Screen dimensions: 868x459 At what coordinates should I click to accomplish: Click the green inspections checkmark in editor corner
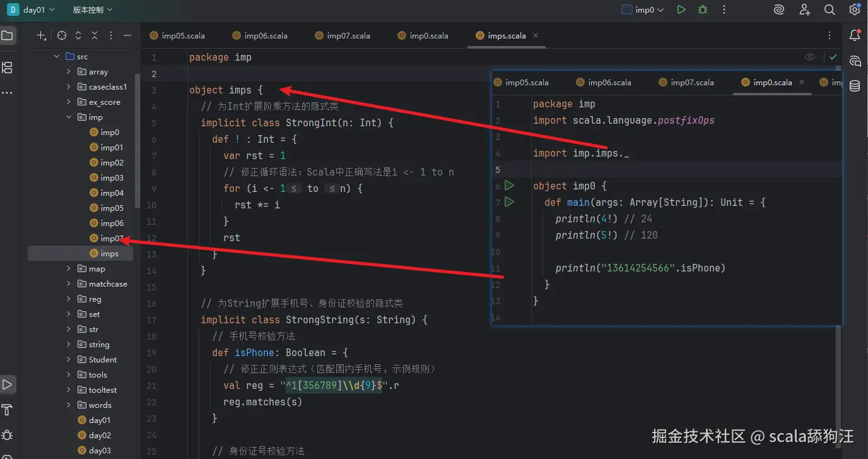pyautogui.click(x=833, y=57)
